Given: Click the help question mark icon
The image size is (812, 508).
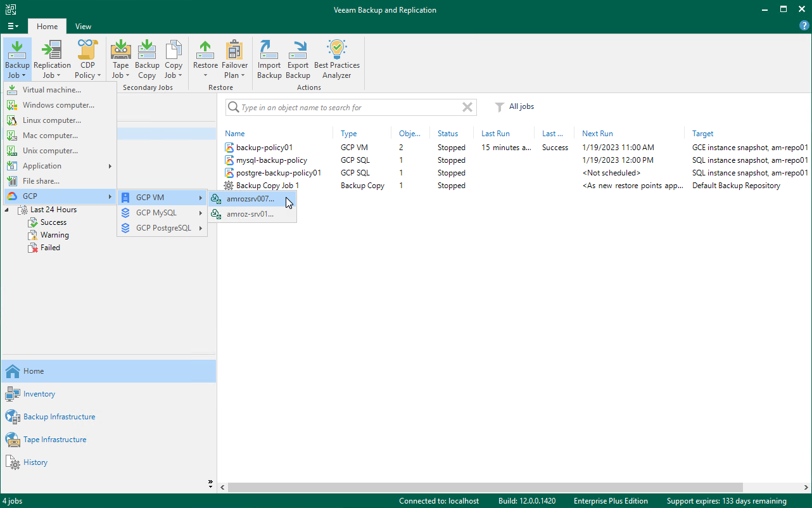Looking at the screenshot, I should pyautogui.click(x=804, y=26).
